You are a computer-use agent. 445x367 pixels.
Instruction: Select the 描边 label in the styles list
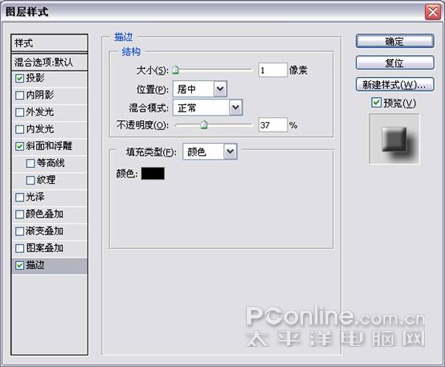35,265
